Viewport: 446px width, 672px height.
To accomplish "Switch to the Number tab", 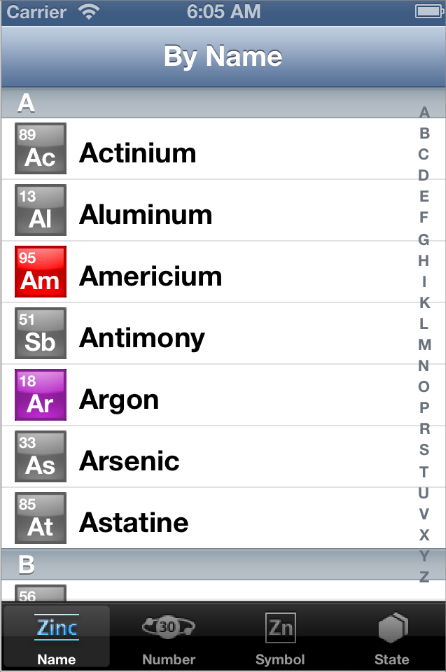I will (x=168, y=637).
